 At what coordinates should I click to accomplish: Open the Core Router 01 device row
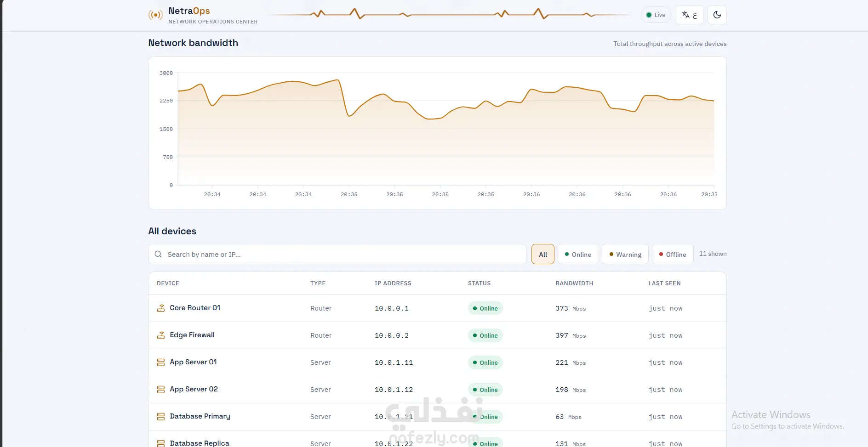click(x=437, y=308)
